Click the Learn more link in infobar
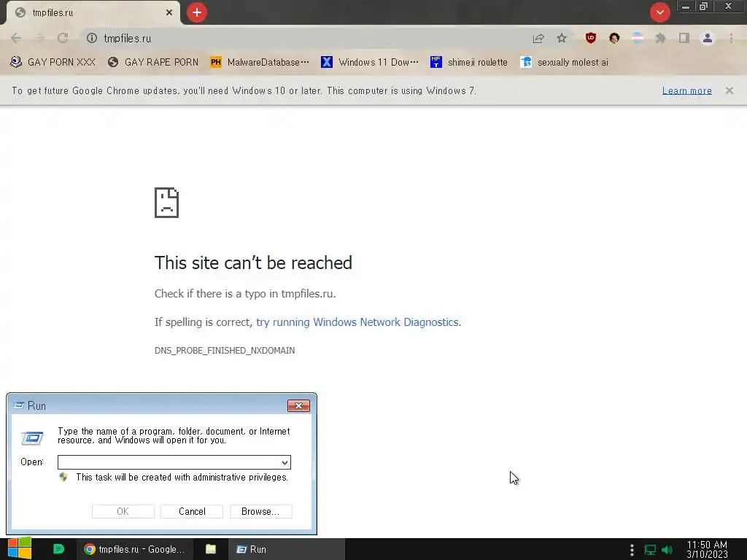This screenshot has width=747, height=560. click(x=687, y=90)
